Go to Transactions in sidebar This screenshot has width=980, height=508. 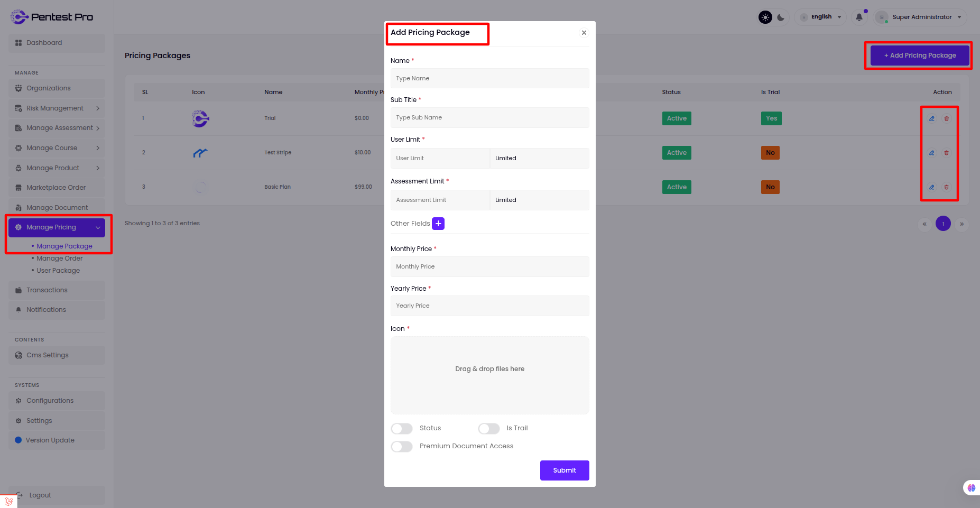click(x=47, y=290)
